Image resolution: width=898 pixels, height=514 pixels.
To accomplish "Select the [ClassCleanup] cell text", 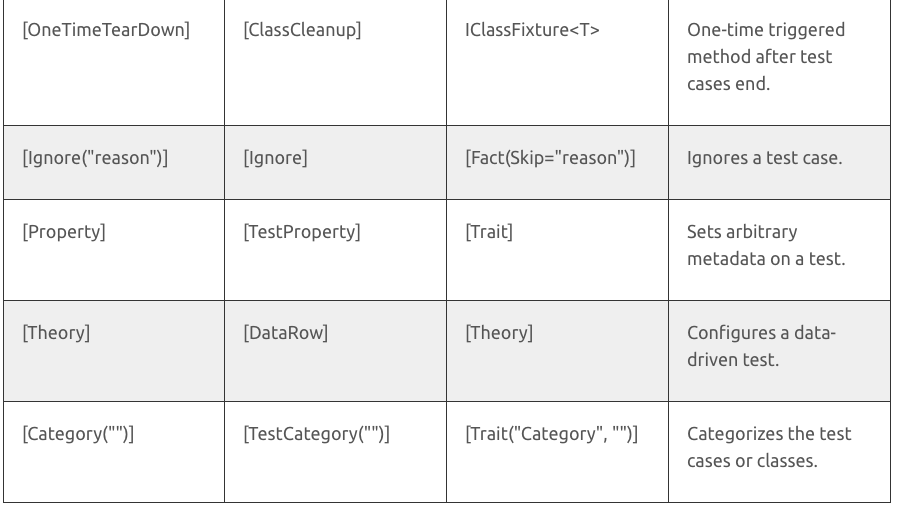I will 302,31.
